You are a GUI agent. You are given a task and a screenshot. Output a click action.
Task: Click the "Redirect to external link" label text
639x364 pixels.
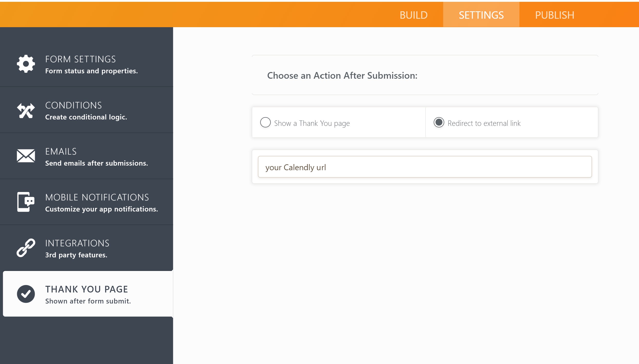click(x=484, y=123)
